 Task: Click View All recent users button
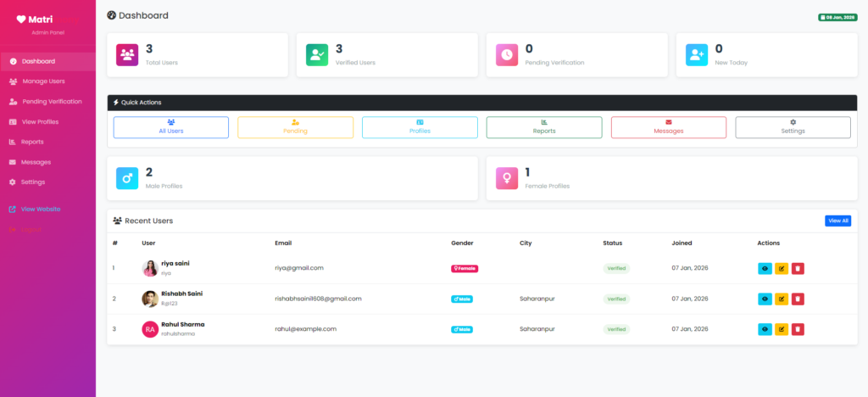point(837,221)
